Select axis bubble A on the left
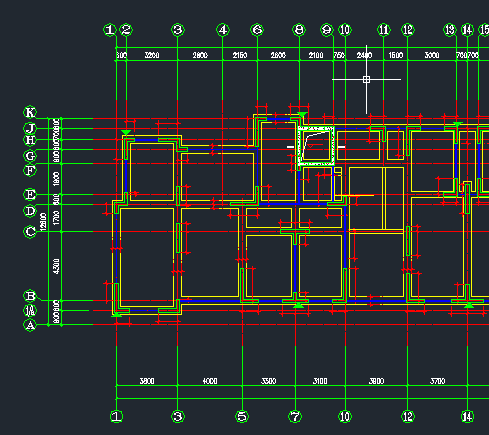The image size is (489, 435). (30, 325)
